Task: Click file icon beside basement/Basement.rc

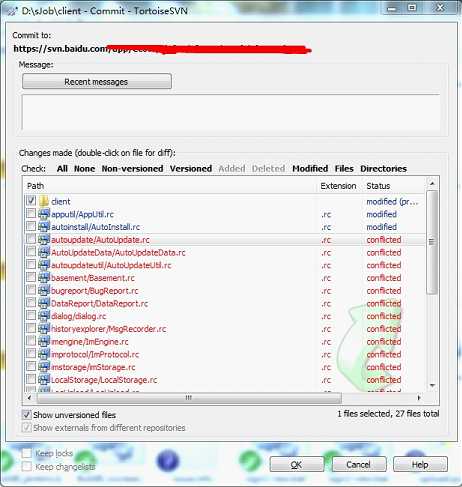Action: (x=44, y=277)
